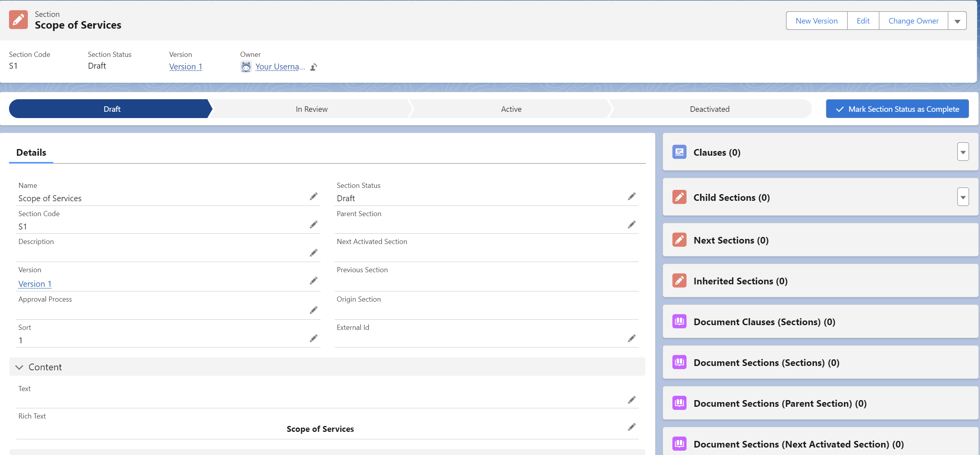
Task: Open Document Sections (Sections) (0) list
Action: coord(766,362)
